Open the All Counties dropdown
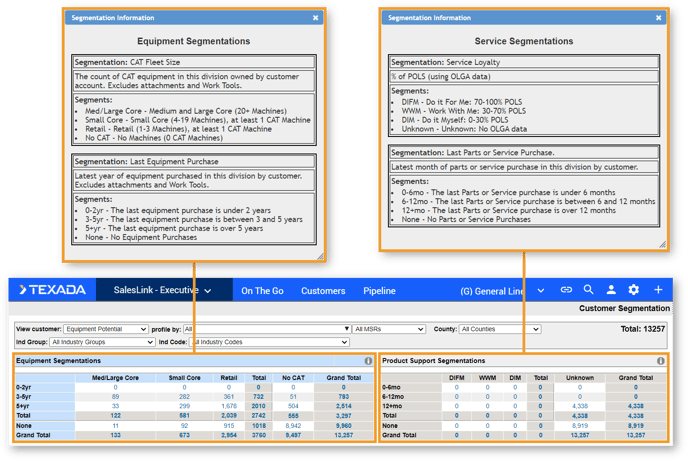The width and height of the screenshot is (688, 461). pyautogui.click(x=499, y=329)
